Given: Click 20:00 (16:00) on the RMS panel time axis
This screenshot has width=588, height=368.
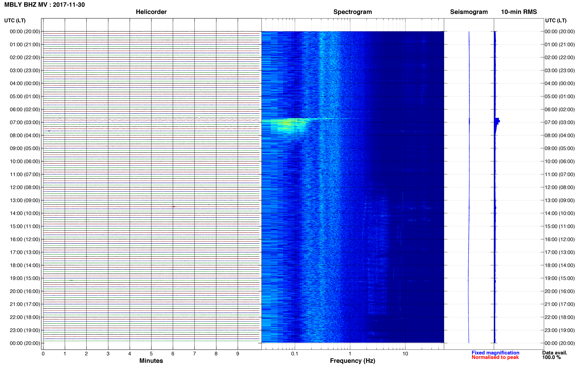Looking at the screenshot, I should tap(560, 291).
